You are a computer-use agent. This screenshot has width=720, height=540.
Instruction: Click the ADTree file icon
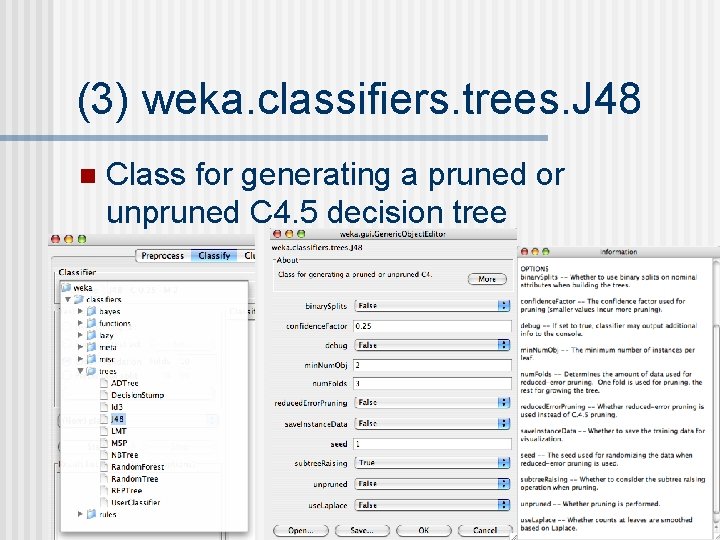(104, 383)
